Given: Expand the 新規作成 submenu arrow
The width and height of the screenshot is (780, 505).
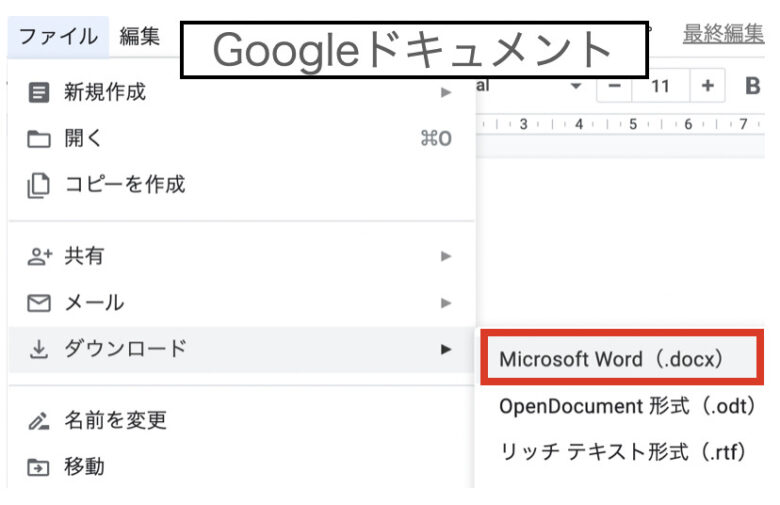Looking at the screenshot, I should [446, 93].
